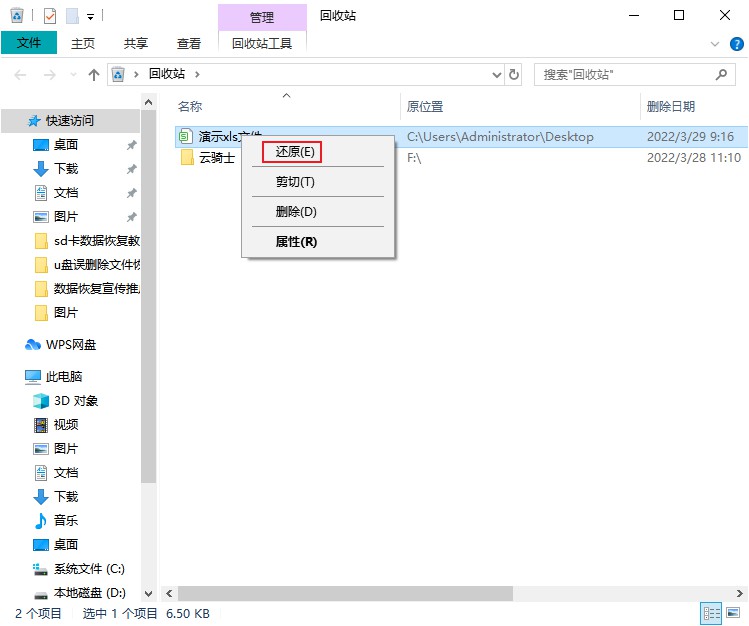Click the New folder quick access icon
Image resolution: width=749 pixels, height=626 pixels.
coord(72,16)
